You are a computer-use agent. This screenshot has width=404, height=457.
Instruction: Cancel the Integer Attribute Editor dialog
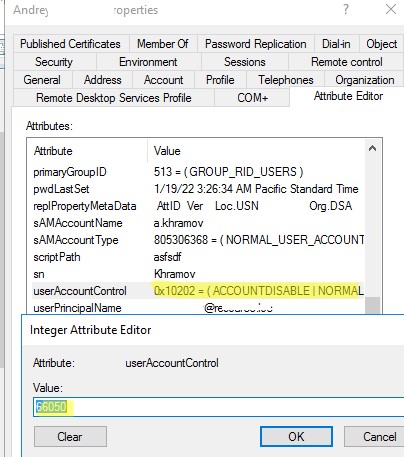(x=377, y=436)
